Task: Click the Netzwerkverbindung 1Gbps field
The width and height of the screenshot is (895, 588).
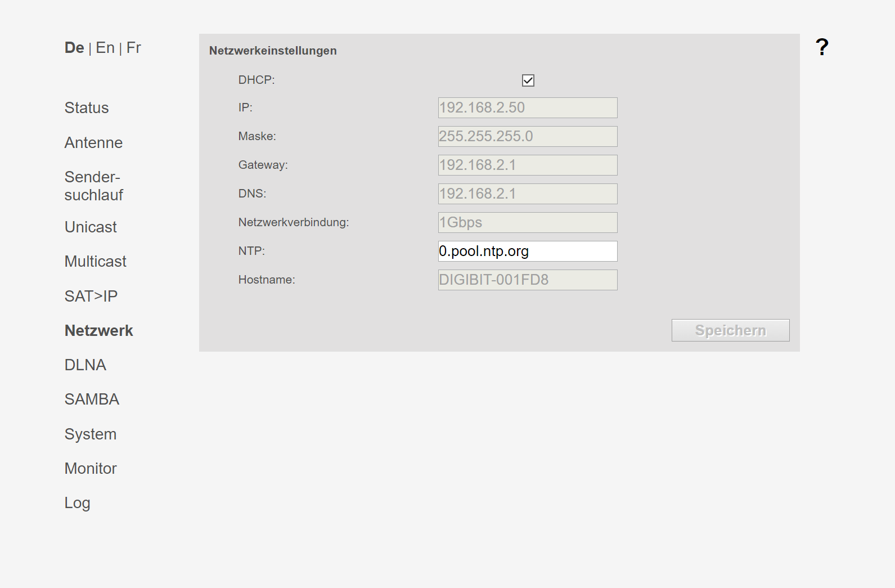Action: 528,222
